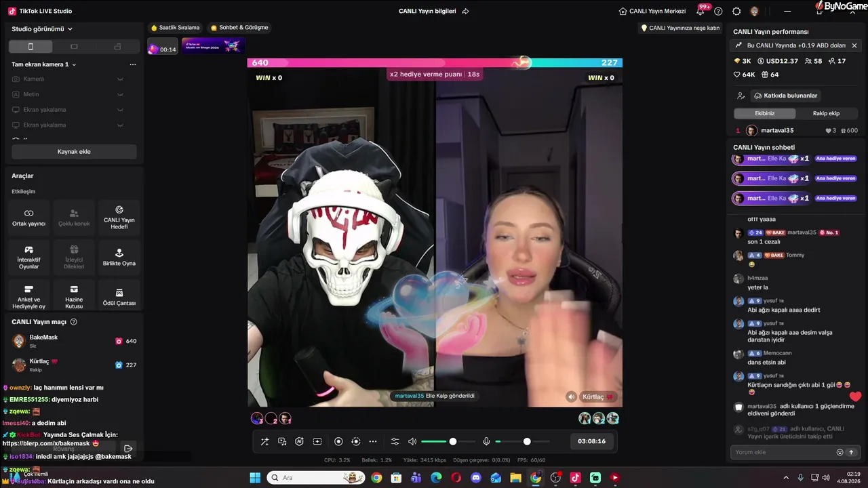Screen dimensions: 868x488
Task: Open Opera browser from the taskbar
Action: click(x=456, y=478)
